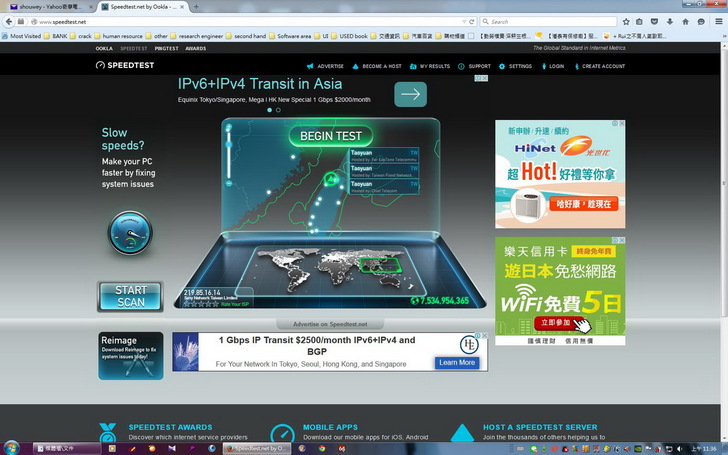Select the first Taoyuan server entry
The image size is (728, 455).
pyautogui.click(x=384, y=156)
